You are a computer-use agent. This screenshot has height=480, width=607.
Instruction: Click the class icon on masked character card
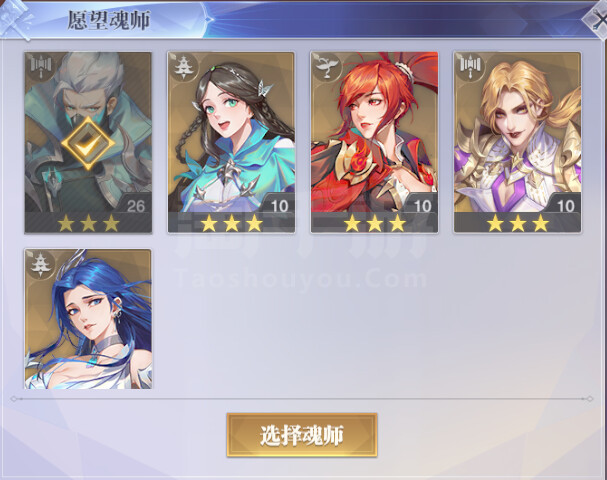(39, 65)
